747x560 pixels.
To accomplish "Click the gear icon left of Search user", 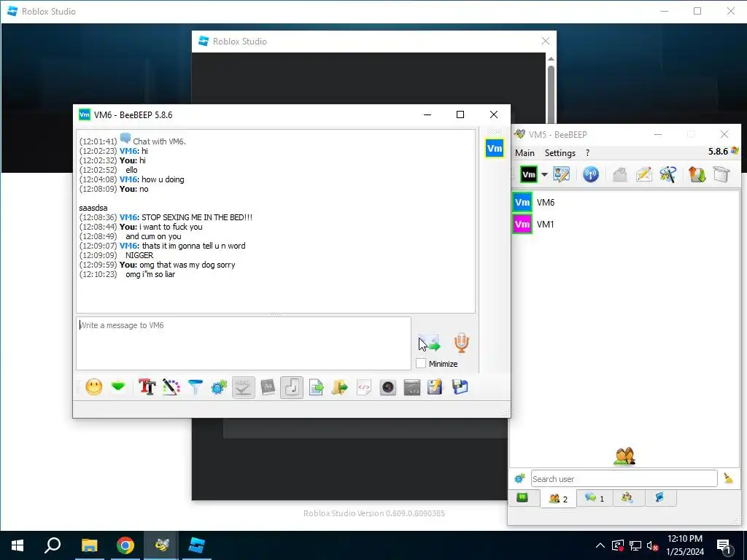I will [519, 478].
